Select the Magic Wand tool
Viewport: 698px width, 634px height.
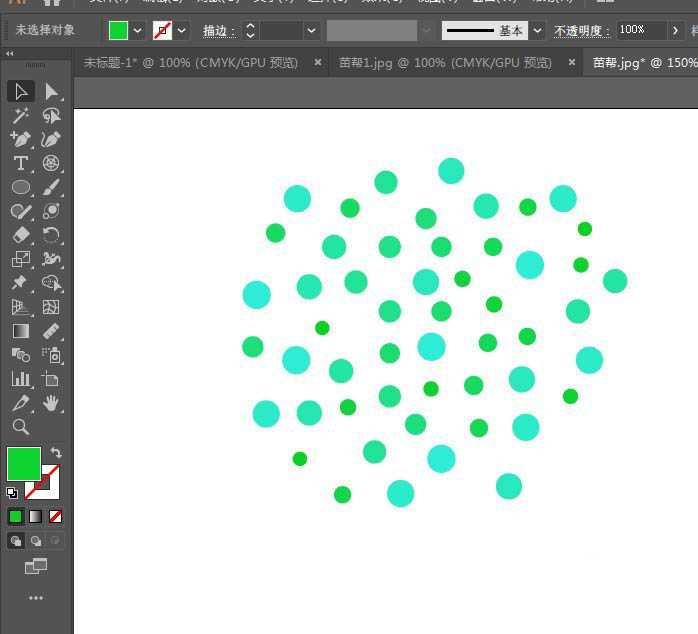pos(20,116)
